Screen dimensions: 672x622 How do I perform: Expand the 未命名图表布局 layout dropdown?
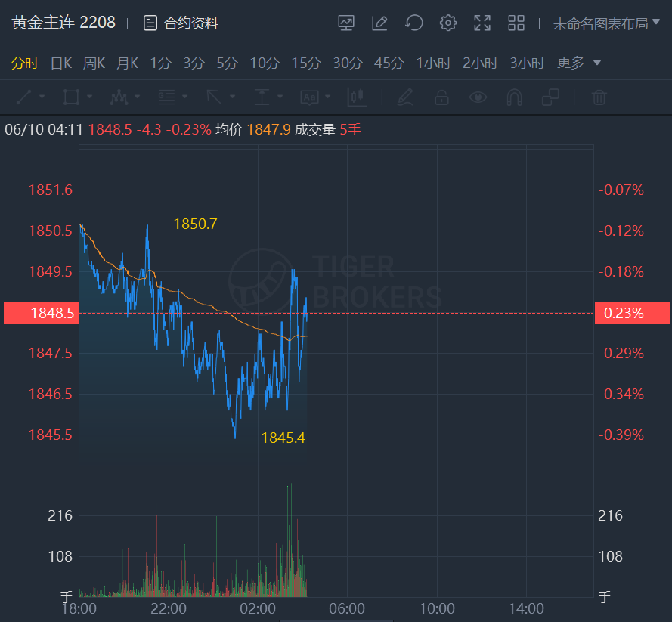tap(601, 23)
